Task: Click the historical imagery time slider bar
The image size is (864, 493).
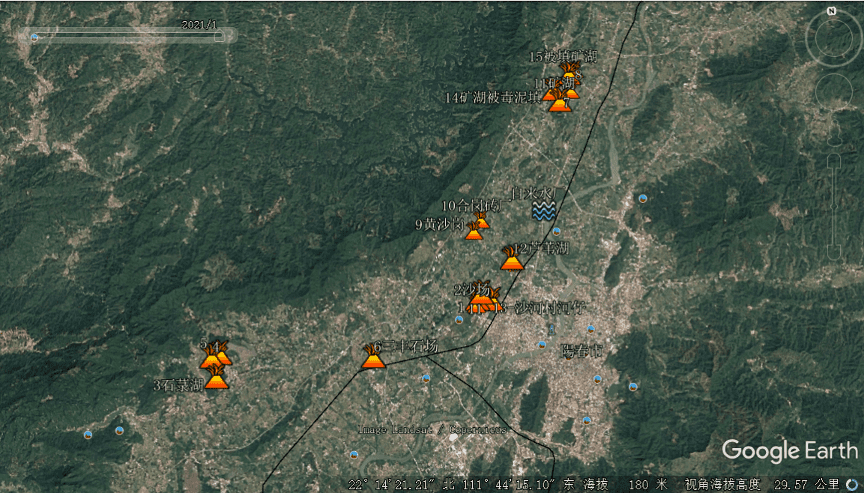Action: coord(125,35)
